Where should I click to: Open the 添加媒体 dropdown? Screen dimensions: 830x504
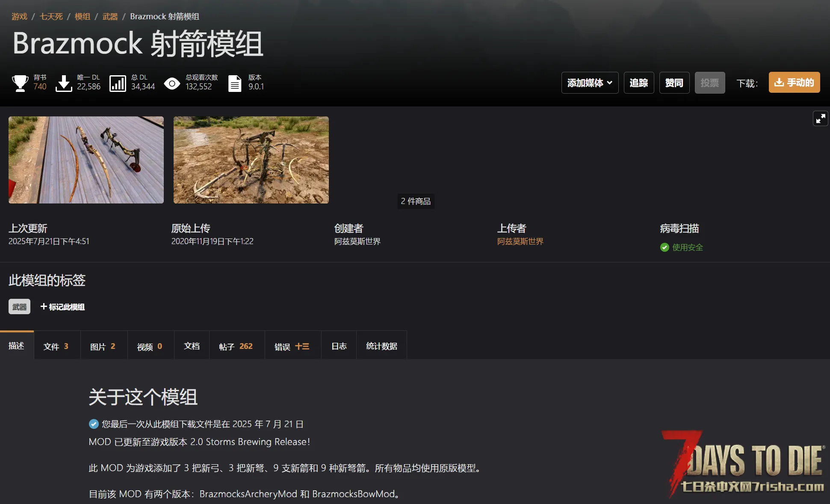tap(590, 83)
